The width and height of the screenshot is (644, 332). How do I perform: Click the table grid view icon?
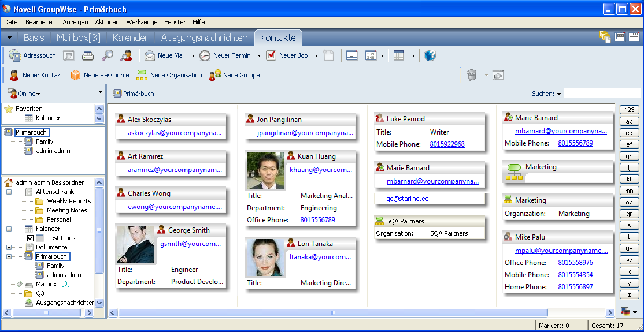399,55
